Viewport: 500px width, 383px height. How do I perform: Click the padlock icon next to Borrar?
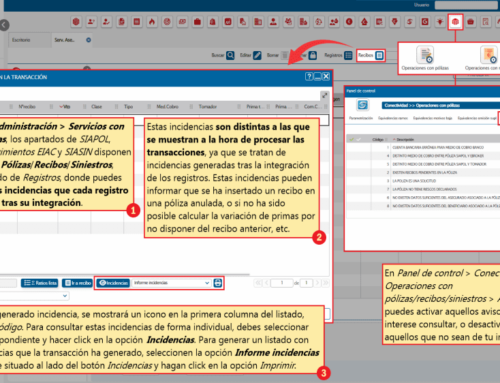tap(313, 55)
